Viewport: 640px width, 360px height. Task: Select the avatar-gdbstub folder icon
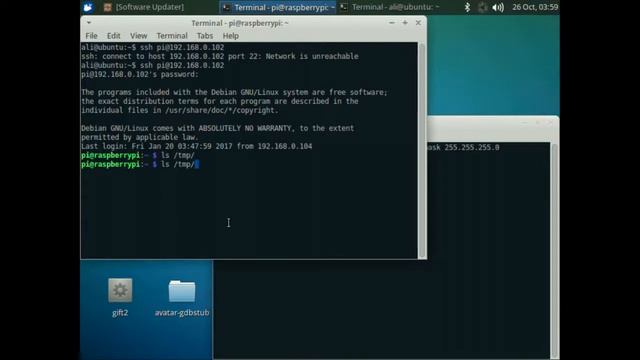(182, 298)
